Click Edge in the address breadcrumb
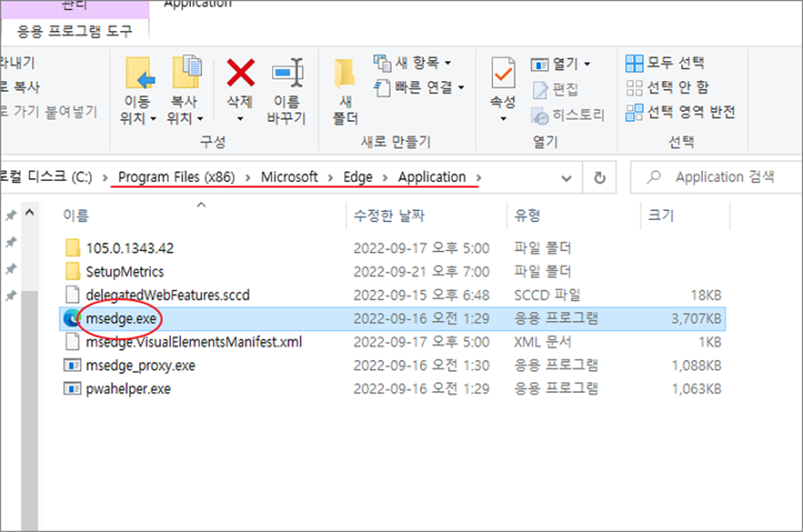The height and width of the screenshot is (532, 803). click(358, 177)
